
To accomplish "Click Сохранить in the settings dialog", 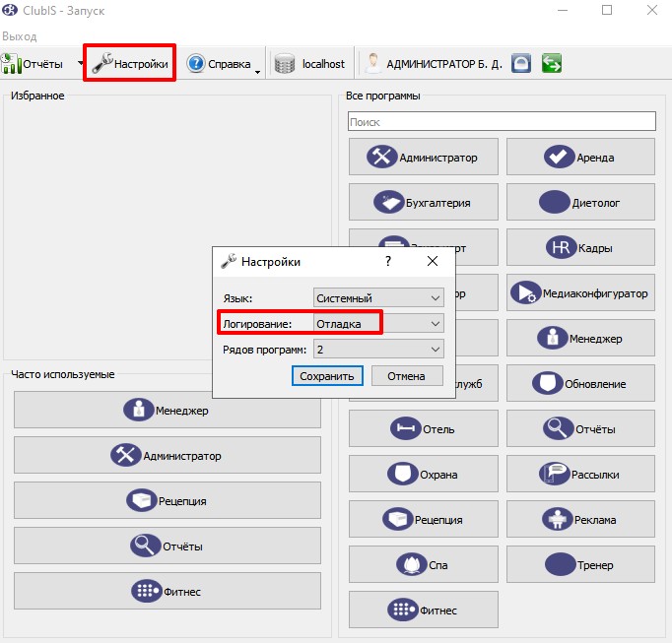I will tap(327, 376).
